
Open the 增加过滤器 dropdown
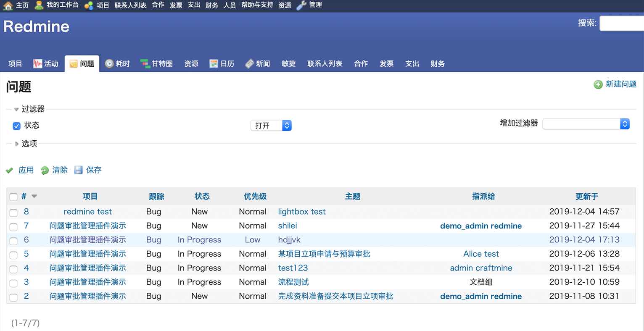click(x=586, y=124)
